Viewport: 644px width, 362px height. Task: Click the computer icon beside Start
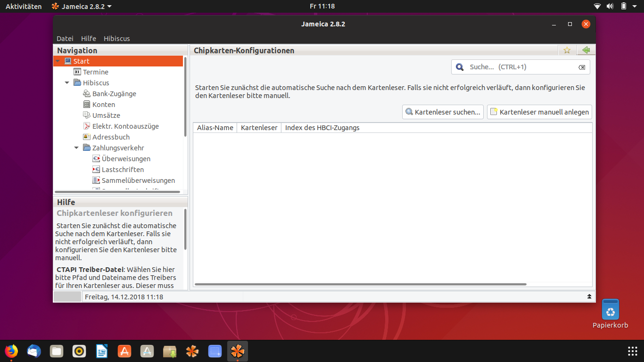68,61
